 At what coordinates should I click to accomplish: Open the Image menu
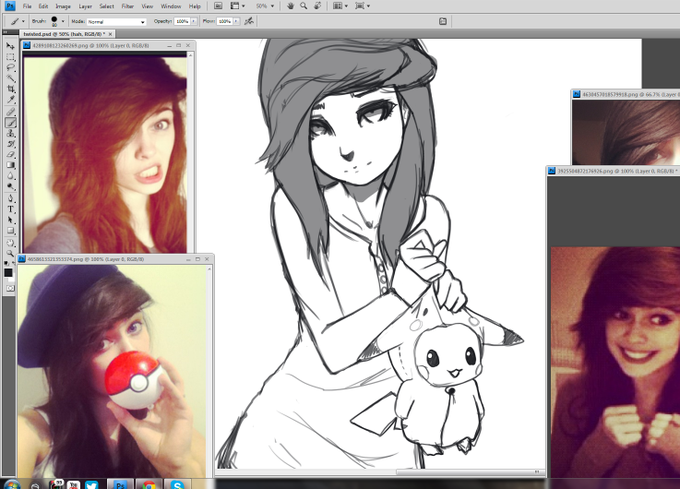click(x=63, y=6)
